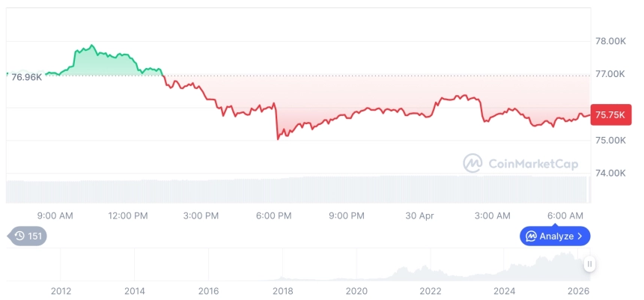Click the 30 Apr date axis label
Screen dimensions: 644x300
(420, 215)
